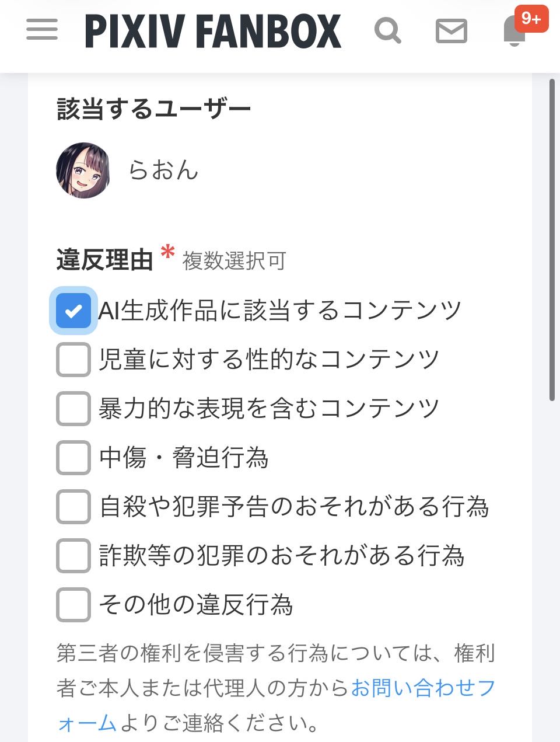Click the 暴力的な表現を含むコンテンツ label text

(269, 409)
